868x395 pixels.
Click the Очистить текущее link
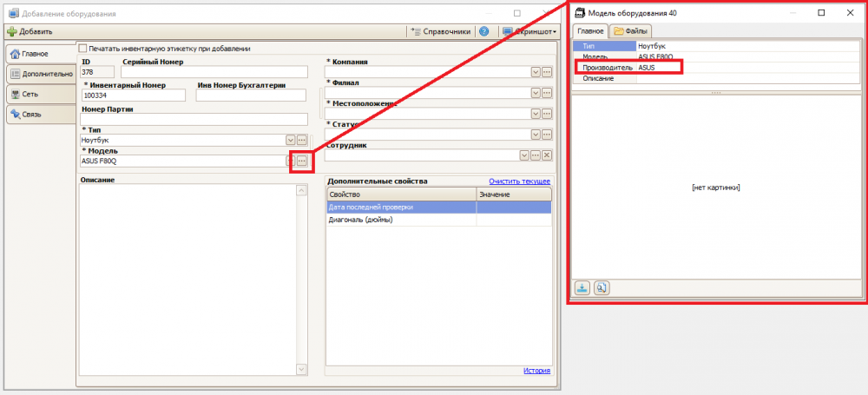tap(519, 181)
